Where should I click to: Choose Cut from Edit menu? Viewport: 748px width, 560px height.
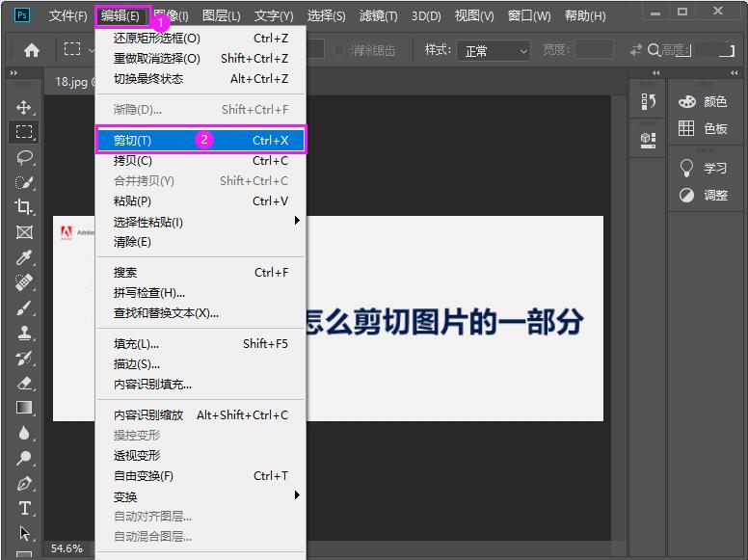click(x=200, y=140)
